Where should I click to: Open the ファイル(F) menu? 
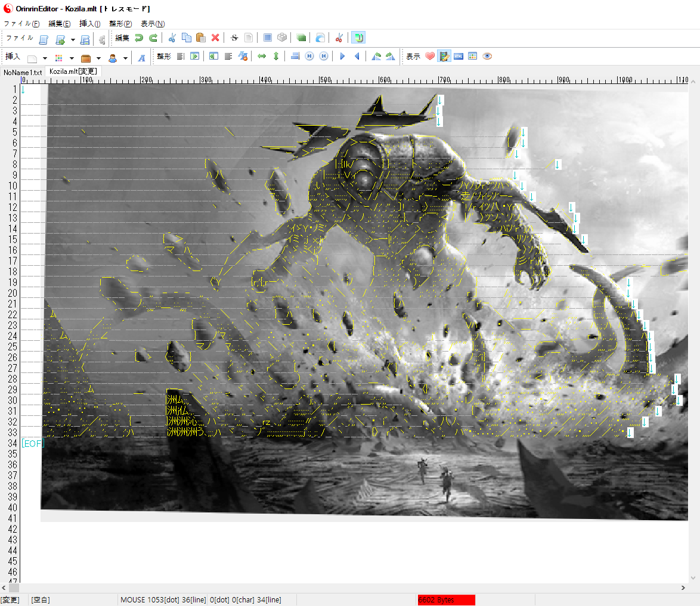(x=21, y=24)
